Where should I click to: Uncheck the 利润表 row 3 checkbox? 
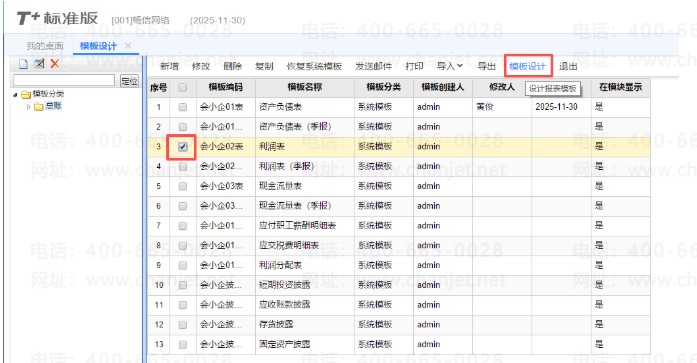183,147
